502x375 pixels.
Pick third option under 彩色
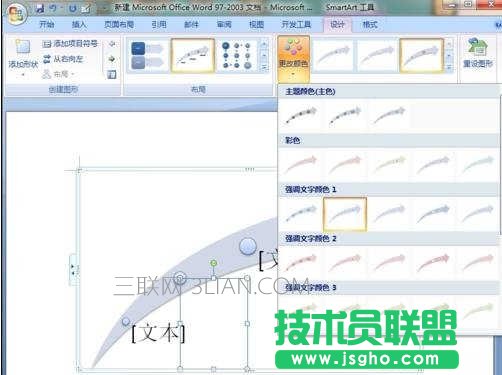pyautogui.click(x=389, y=164)
